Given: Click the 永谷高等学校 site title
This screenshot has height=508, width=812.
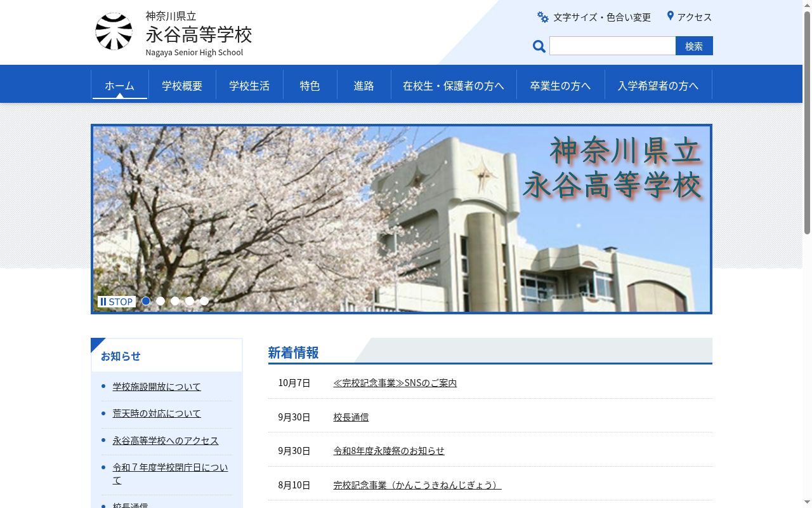Looking at the screenshot, I should (x=199, y=34).
